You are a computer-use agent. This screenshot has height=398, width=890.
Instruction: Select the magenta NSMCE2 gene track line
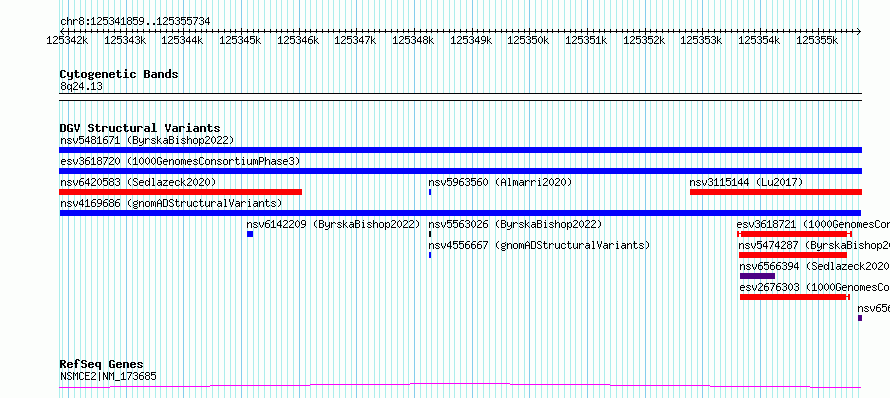point(460,386)
